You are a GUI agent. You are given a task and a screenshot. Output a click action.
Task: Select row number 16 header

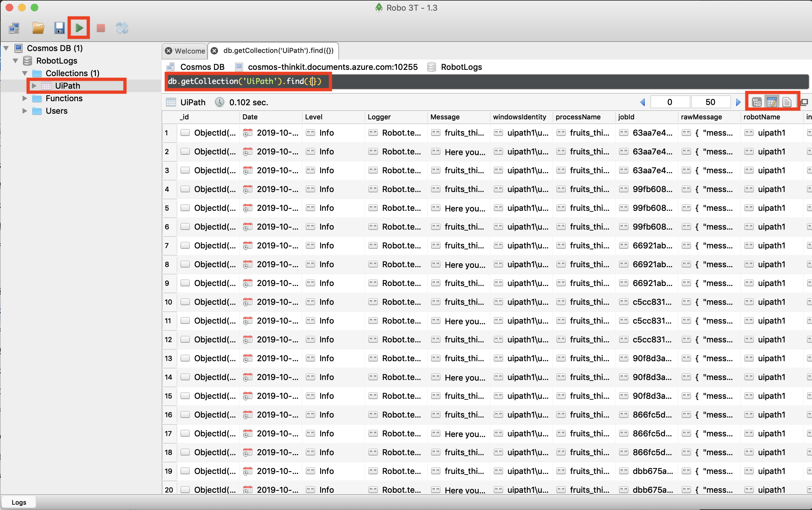[169, 415]
